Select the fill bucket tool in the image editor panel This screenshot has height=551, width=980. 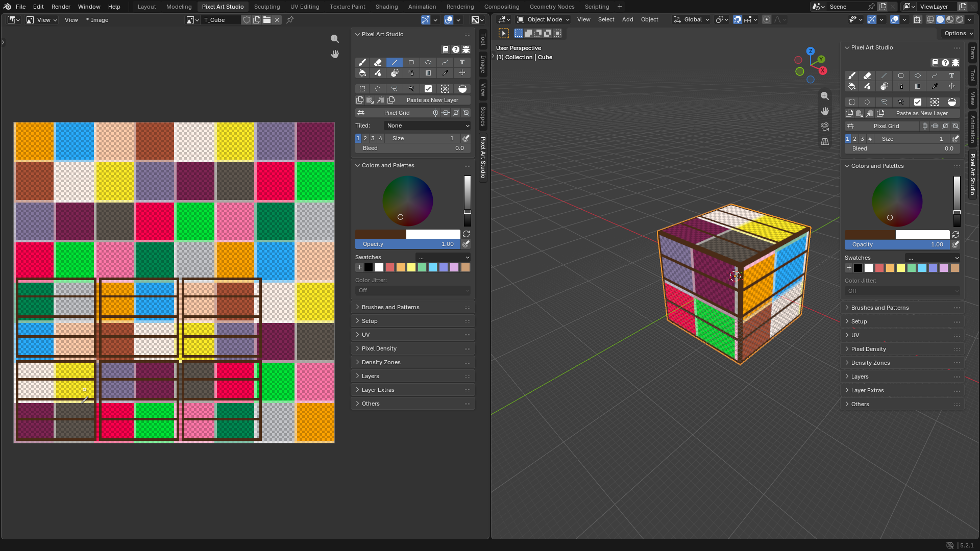coord(362,73)
